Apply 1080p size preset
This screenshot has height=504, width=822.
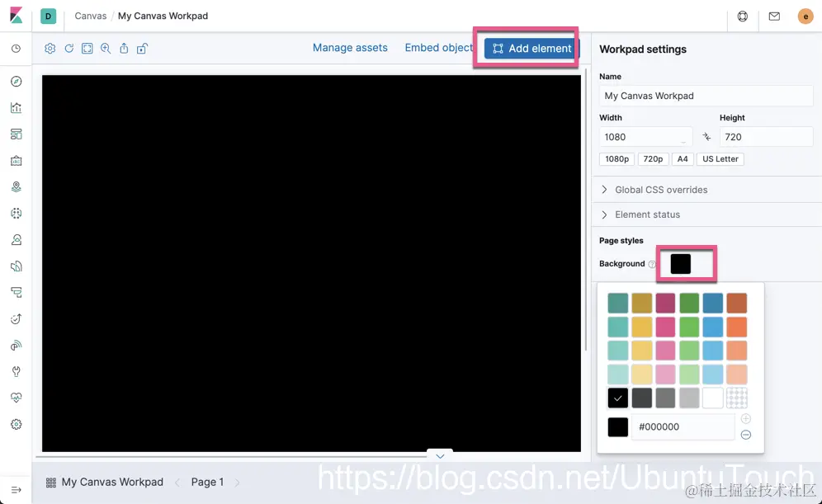click(616, 158)
